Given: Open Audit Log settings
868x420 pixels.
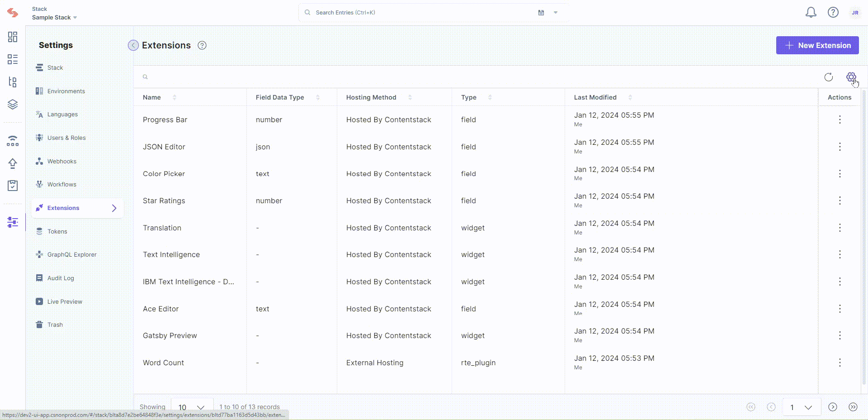Looking at the screenshot, I should point(77,278).
